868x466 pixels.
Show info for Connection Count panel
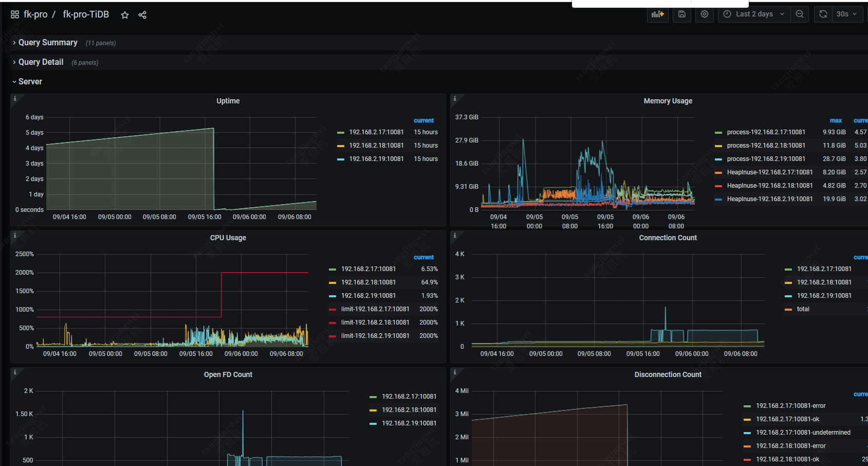pyautogui.click(x=454, y=235)
